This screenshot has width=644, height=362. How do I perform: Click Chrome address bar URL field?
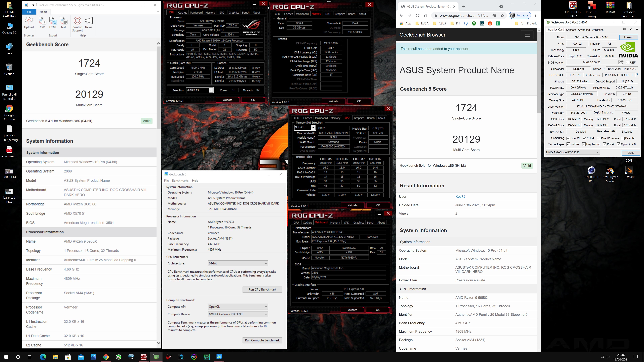tap(464, 15)
